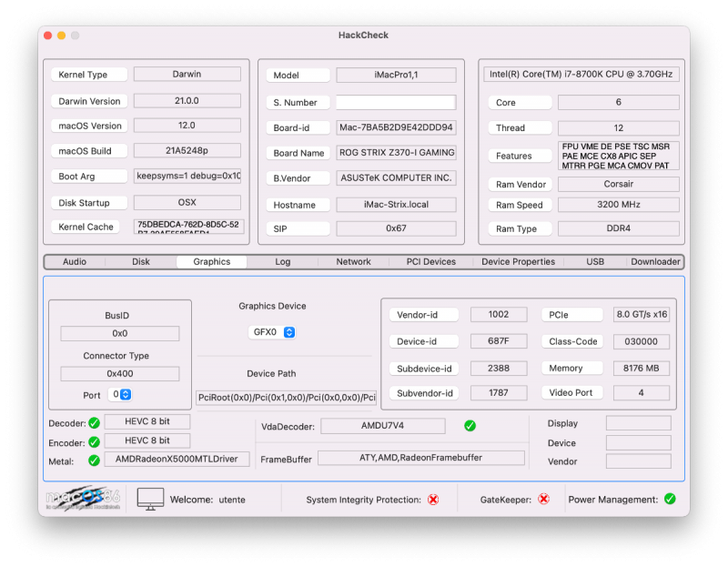Click the Thread count value 12

point(619,127)
